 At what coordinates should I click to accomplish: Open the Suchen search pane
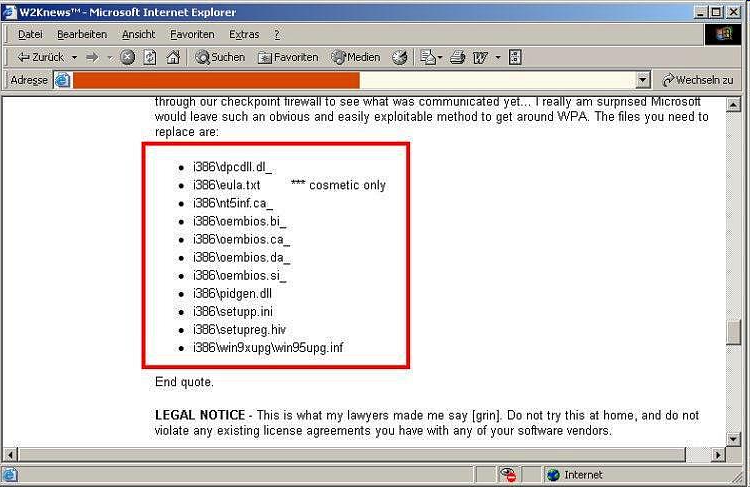pyautogui.click(x=220, y=57)
